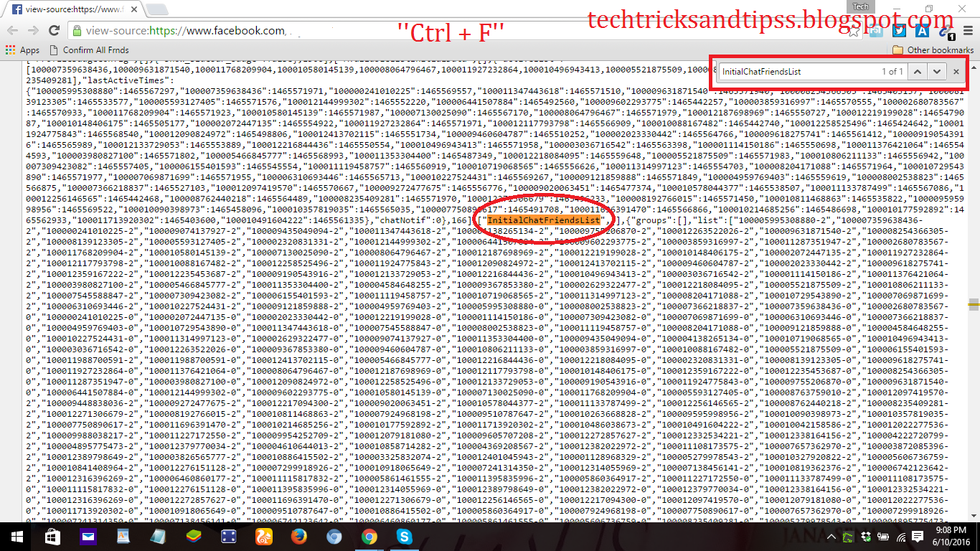Open a new tab
This screenshot has width=980, height=551.
click(x=156, y=10)
